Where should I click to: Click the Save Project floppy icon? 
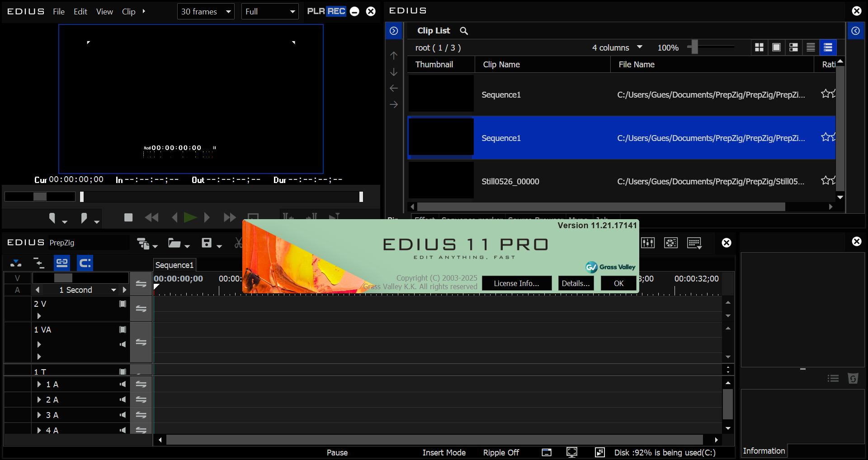207,243
